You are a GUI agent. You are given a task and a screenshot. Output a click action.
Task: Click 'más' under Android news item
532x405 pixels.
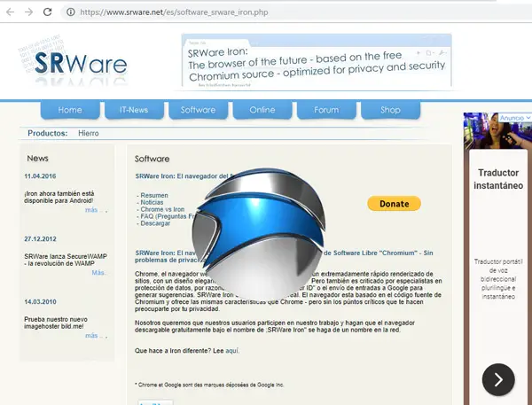pos(91,210)
